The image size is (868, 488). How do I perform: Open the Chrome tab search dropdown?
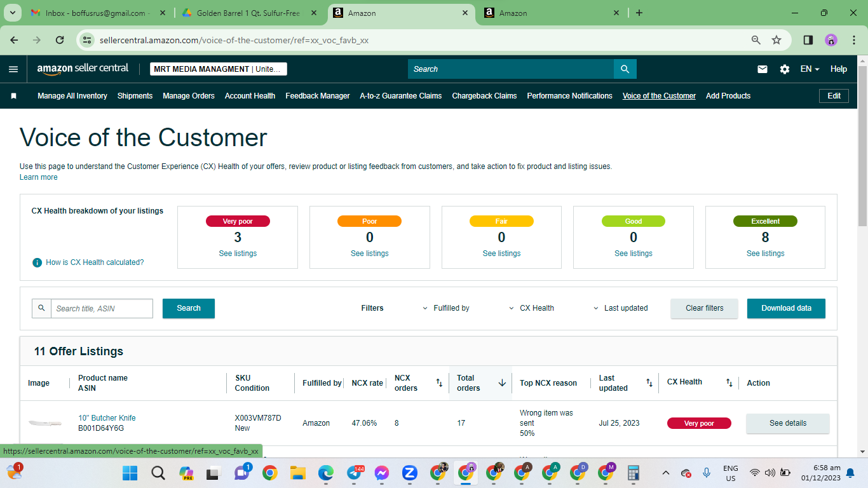click(13, 13)
